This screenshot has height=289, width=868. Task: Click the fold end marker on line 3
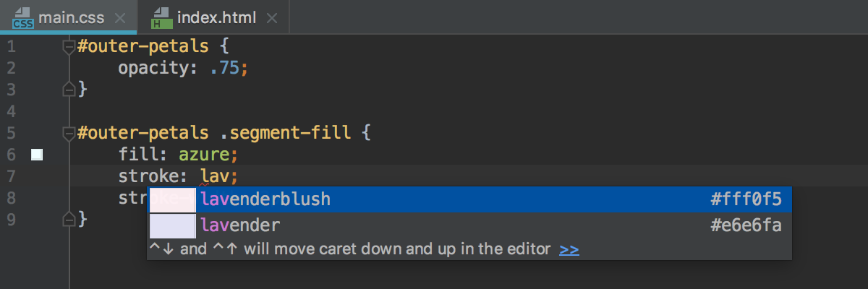[69, 89]
